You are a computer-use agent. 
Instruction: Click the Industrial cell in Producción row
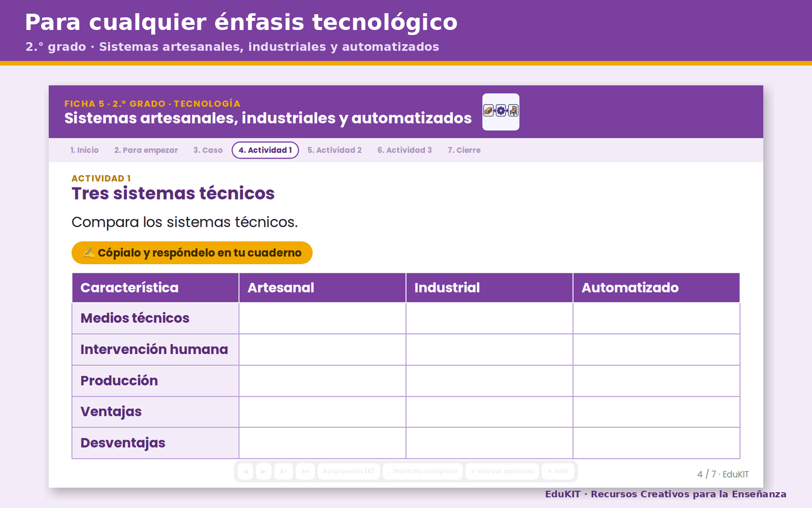(x=489, y=380)
